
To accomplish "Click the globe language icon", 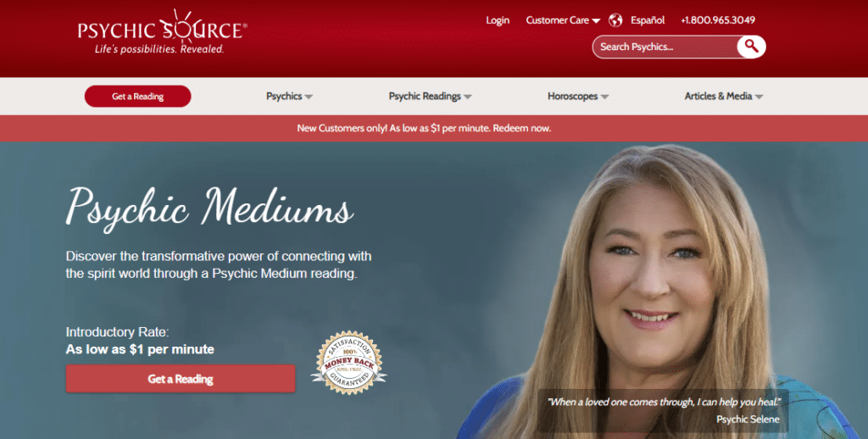I will 615,20.
